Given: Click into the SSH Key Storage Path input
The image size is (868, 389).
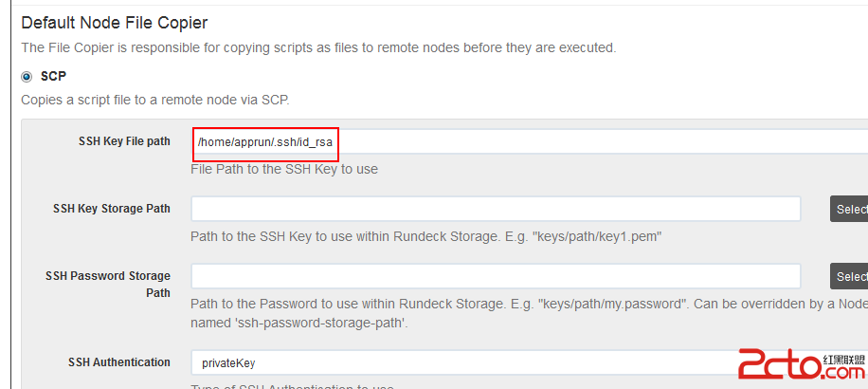Looking at the screenshot, I should (x=496, y=209).
